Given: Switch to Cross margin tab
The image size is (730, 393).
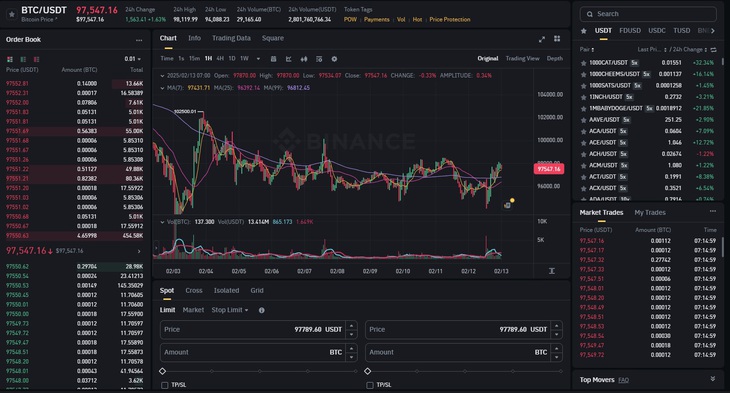Looking at the screenshot, I should coord(194,291).
